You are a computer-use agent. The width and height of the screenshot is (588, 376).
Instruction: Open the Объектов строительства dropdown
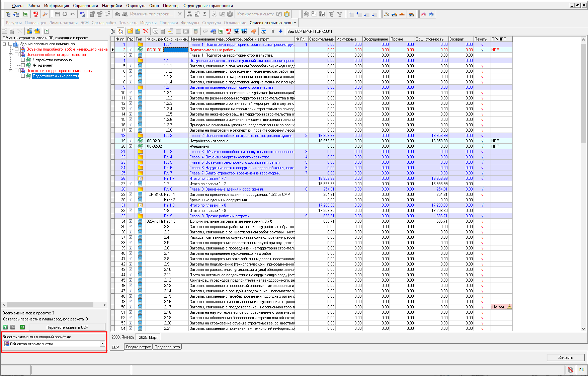102,344
